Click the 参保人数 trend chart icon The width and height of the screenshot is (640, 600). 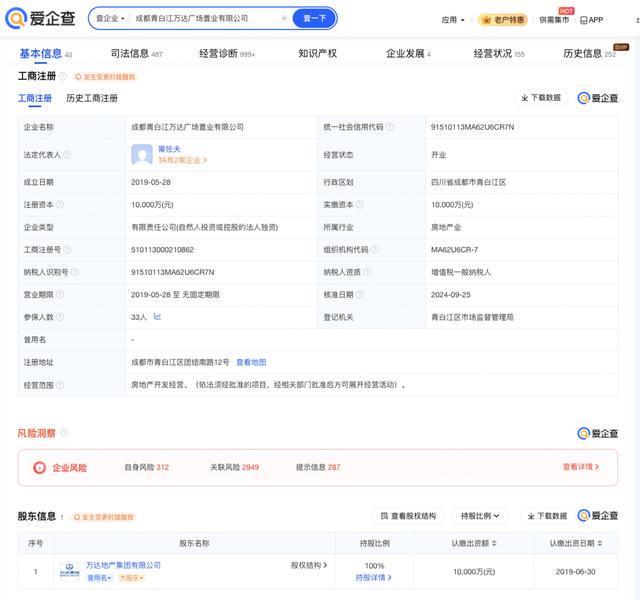(157, 317)
